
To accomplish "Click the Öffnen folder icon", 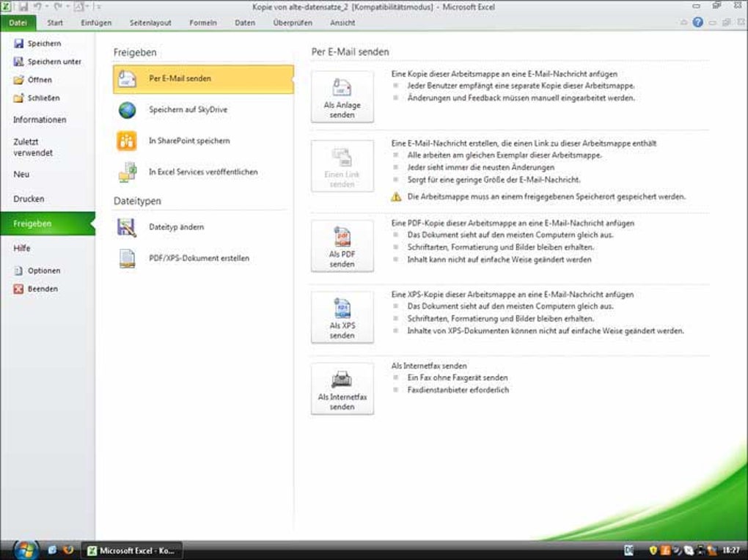I will pos(18,80).
